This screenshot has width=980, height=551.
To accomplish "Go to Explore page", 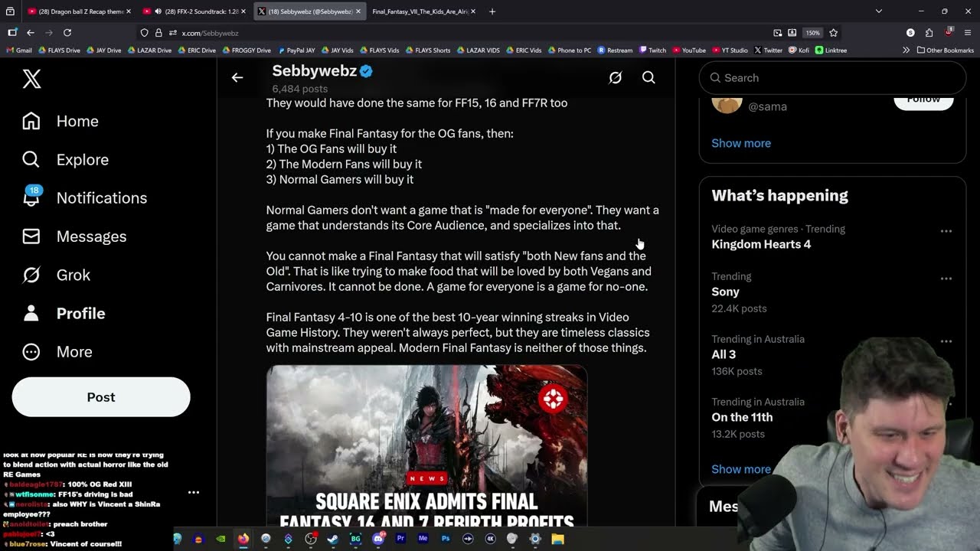I will (65, 159).
